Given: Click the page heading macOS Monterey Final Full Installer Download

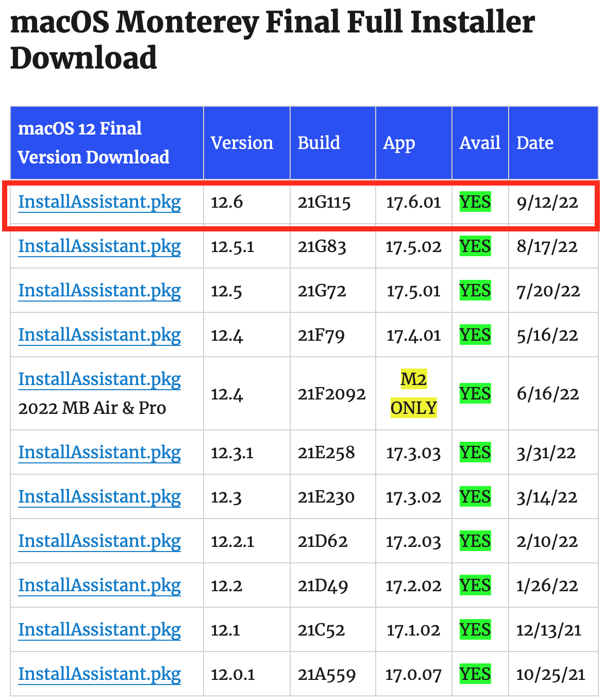Looking at the screenshot, I should click(x=273, y=40).
